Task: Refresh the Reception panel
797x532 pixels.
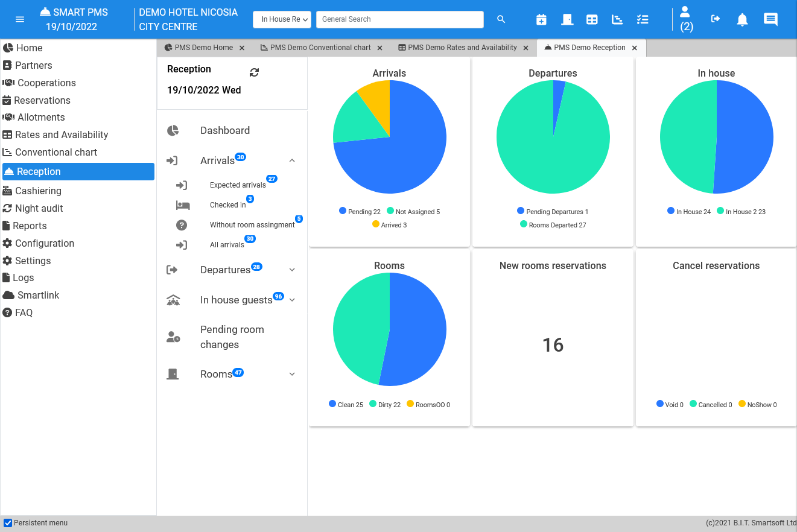Action: pyautogui.click(x=254, y=72)
